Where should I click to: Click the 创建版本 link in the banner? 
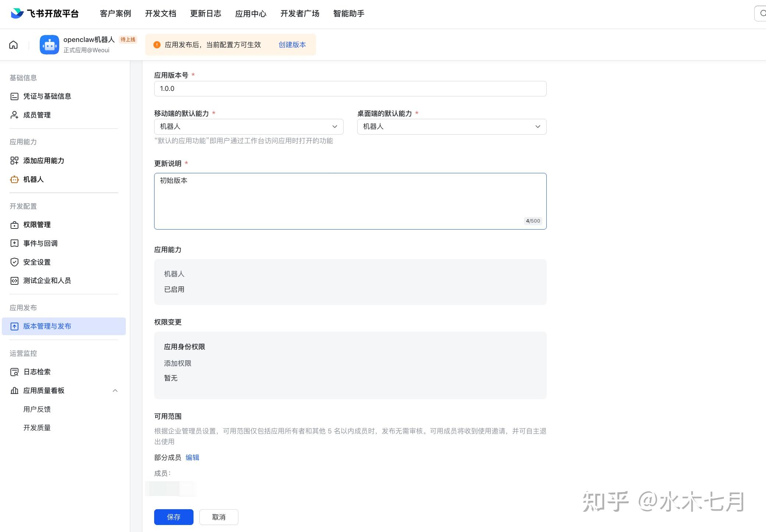tap(292, 45)
